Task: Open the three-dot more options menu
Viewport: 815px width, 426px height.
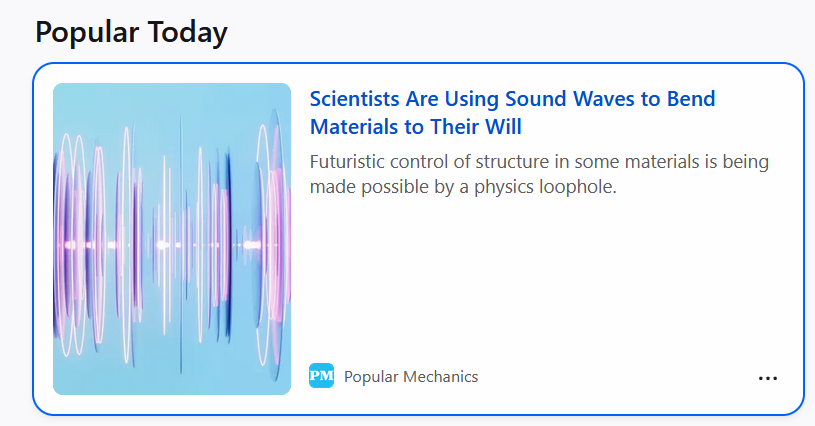Action: click(768, 378)
